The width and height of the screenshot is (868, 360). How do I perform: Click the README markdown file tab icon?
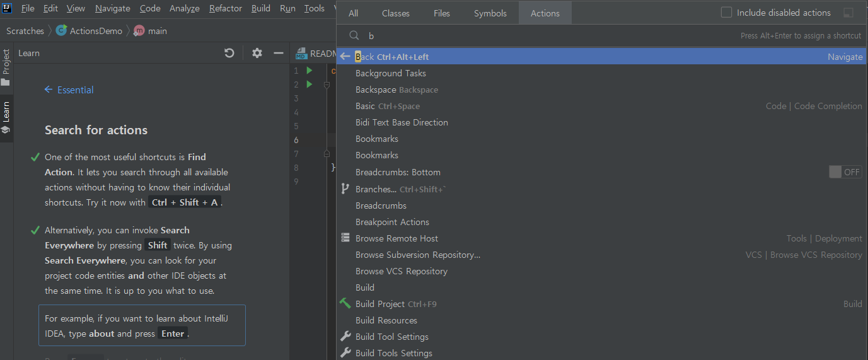click(301, 54)
